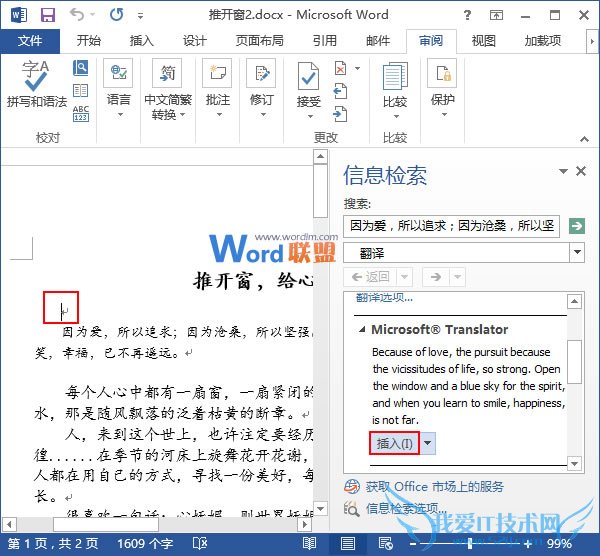This screenshot has width=600, height=556.
Task: Collapse the ribbon
Action: coord(584,139)
